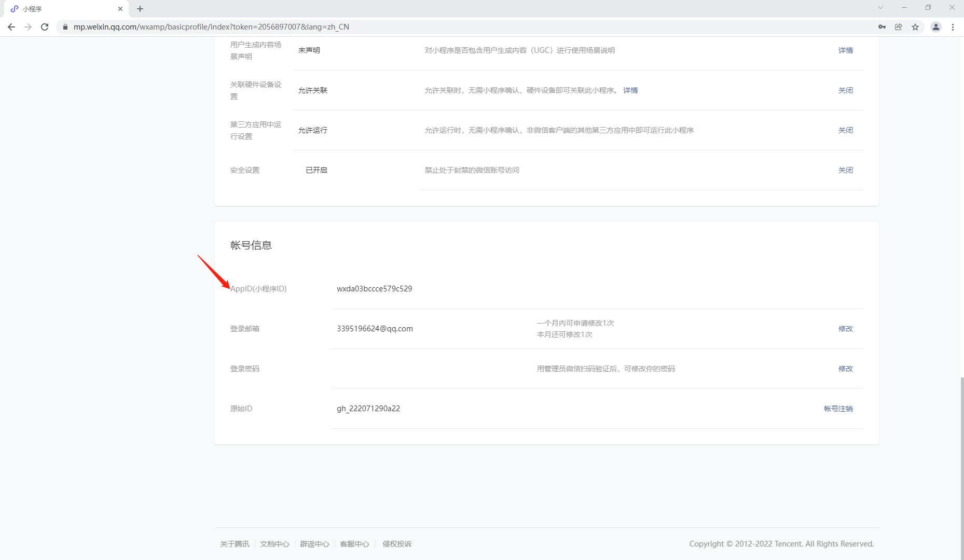The height and width of the screenshot is (560, 964).
Task: Minimize the browser window
Action: pyautogui.click(x=904, y=7)
